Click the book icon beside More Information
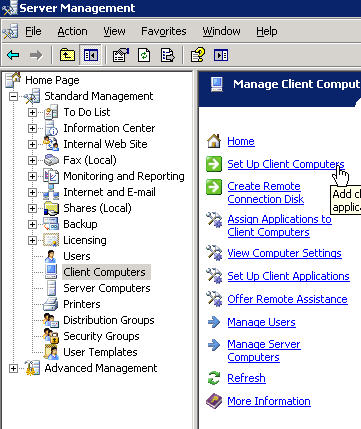The height and width of the screenshot is (429, 361). tap(214, 401)
